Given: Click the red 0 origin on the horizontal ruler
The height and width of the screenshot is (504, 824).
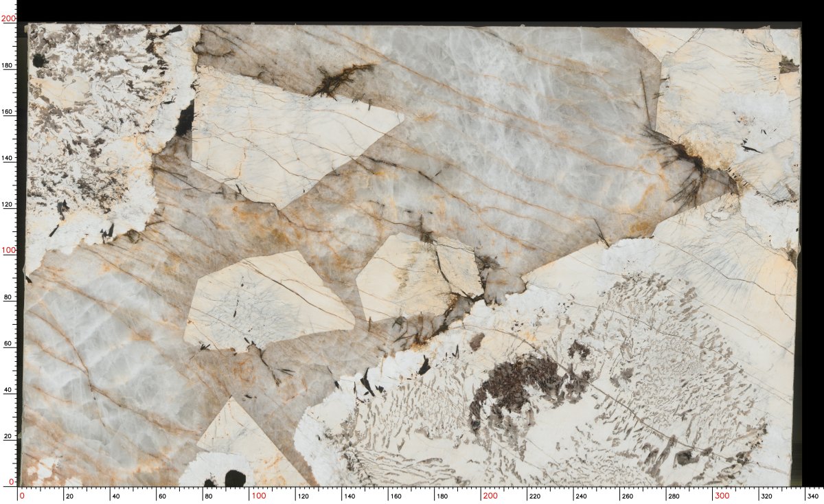Looking at the screenshot, I should pyautogui.click(x=22, y=496).
